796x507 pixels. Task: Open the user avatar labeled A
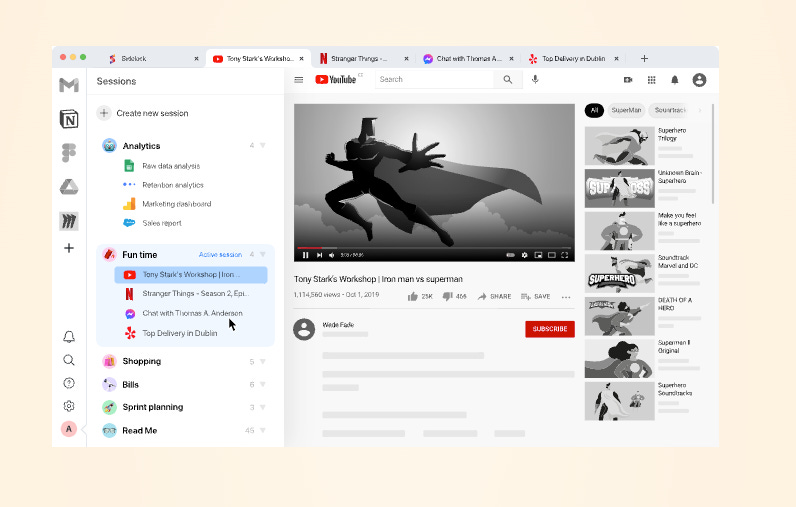coord(69,429)
